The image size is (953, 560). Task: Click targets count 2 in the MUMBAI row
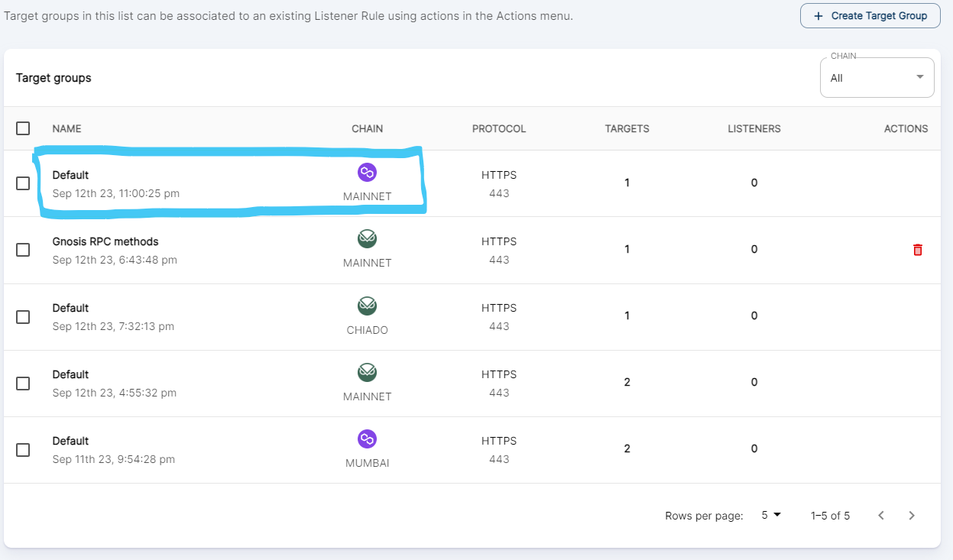(x=627, y=448)
